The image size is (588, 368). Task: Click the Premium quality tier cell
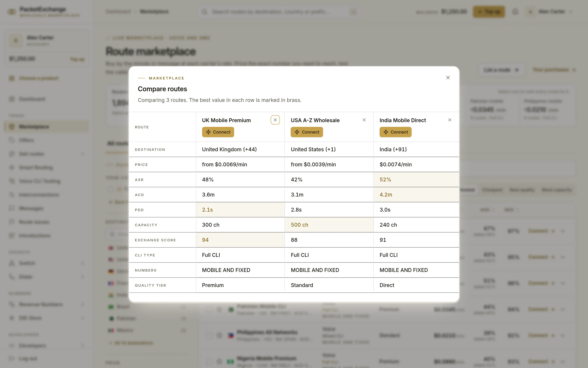click(240, 285)
